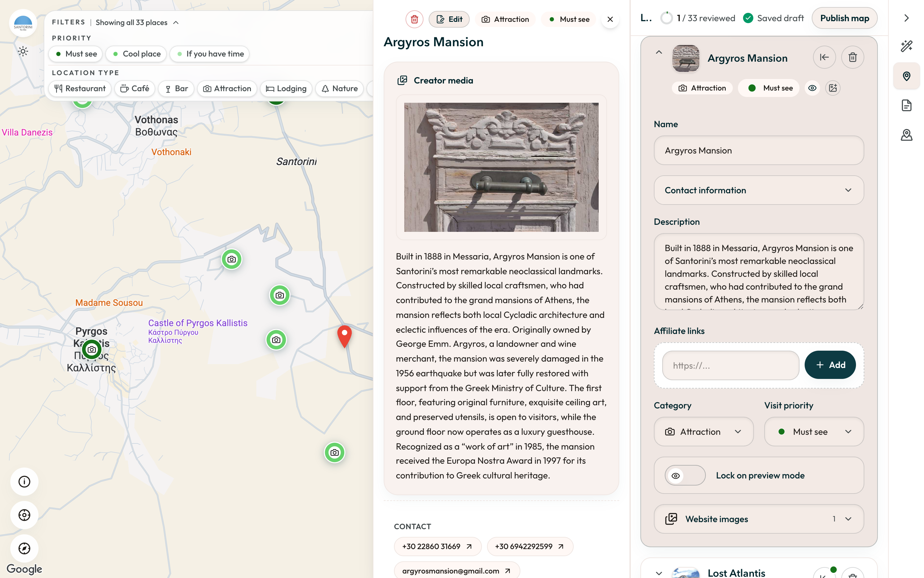Toggle the Nature location type filter
Viewport: 924px width, 578px height.
(x=339, y=88)
